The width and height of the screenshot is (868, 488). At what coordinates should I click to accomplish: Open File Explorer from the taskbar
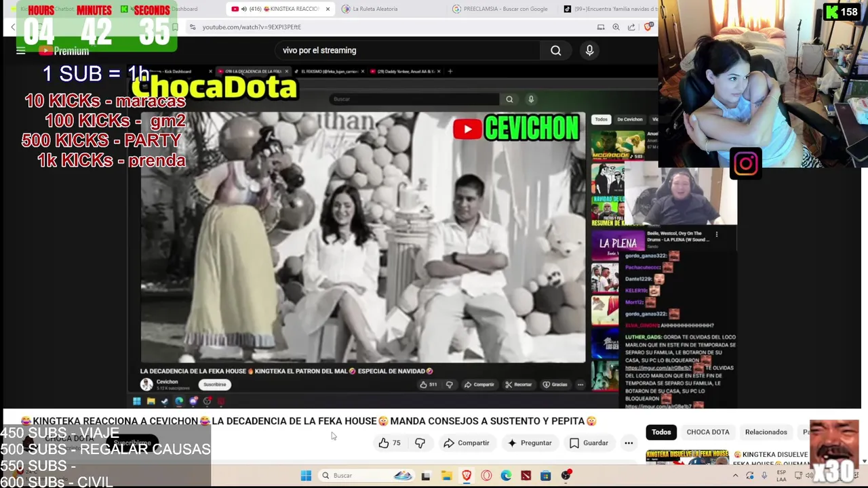pyautogui.click(x=446, y=476)
